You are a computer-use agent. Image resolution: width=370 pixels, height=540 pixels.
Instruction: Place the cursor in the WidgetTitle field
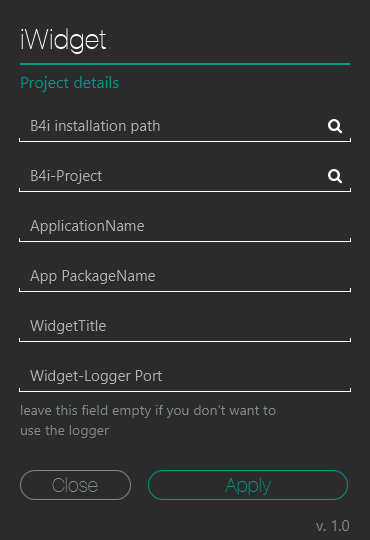185,326
